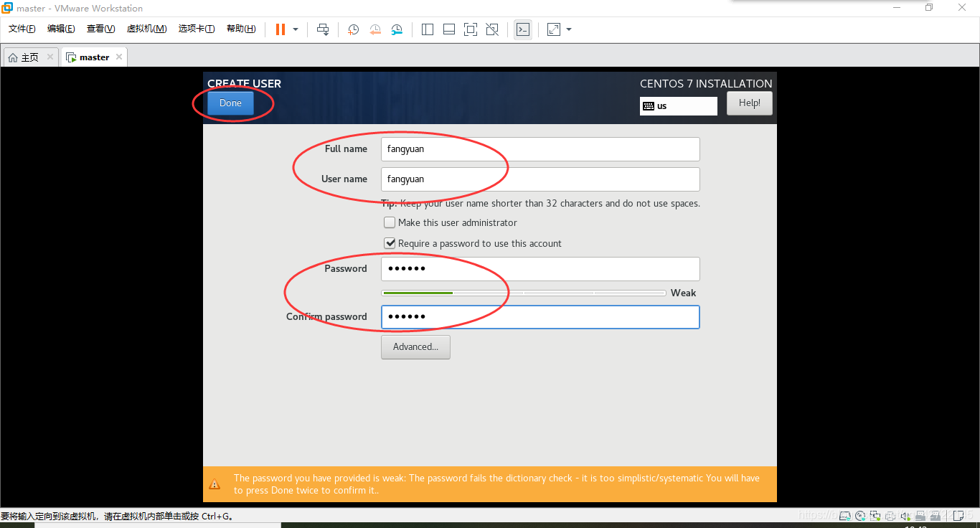This screenshot has height=528, width=980.
Task: Click into the Confirm password field
Action: coord(540,317)
